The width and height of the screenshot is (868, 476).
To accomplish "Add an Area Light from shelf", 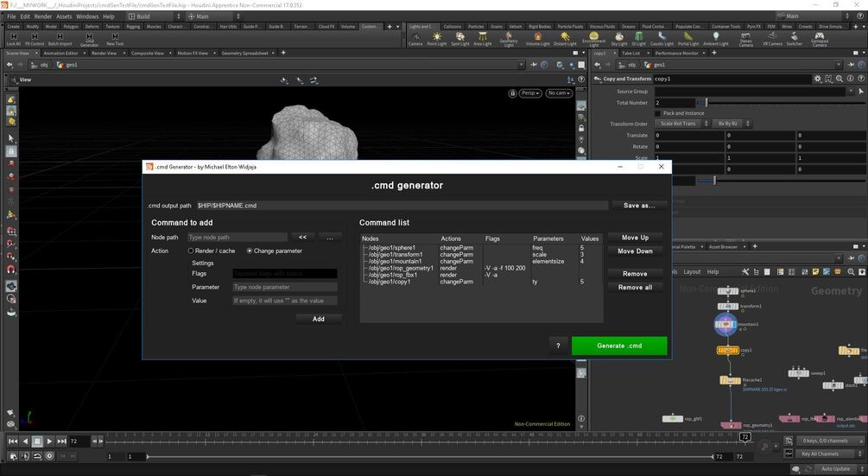I will click(x=483, y=39).
